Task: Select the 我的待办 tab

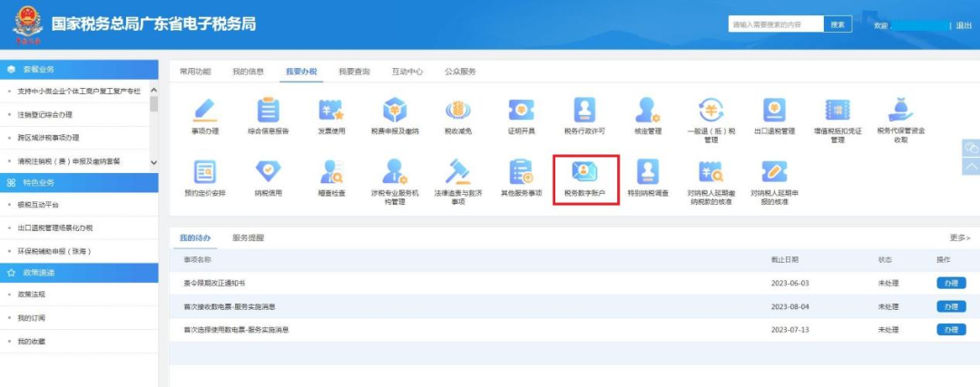Action: (x=195, y=237)
